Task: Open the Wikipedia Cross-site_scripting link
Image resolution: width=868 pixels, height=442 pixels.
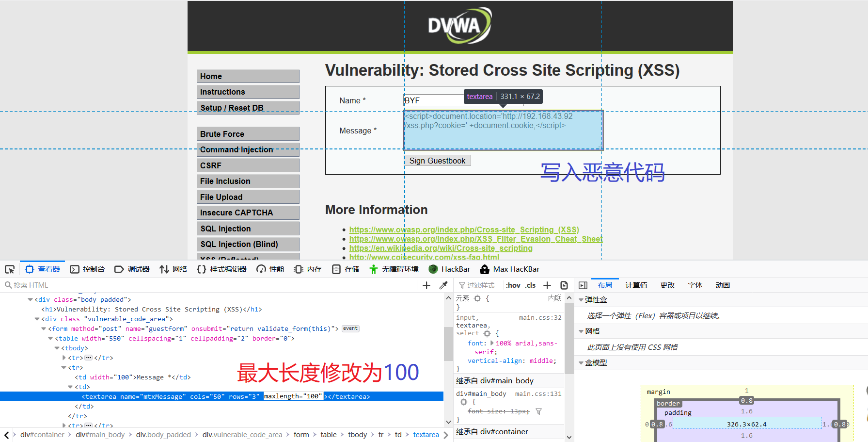Action: pyautogui.click(x=441, y=248)
